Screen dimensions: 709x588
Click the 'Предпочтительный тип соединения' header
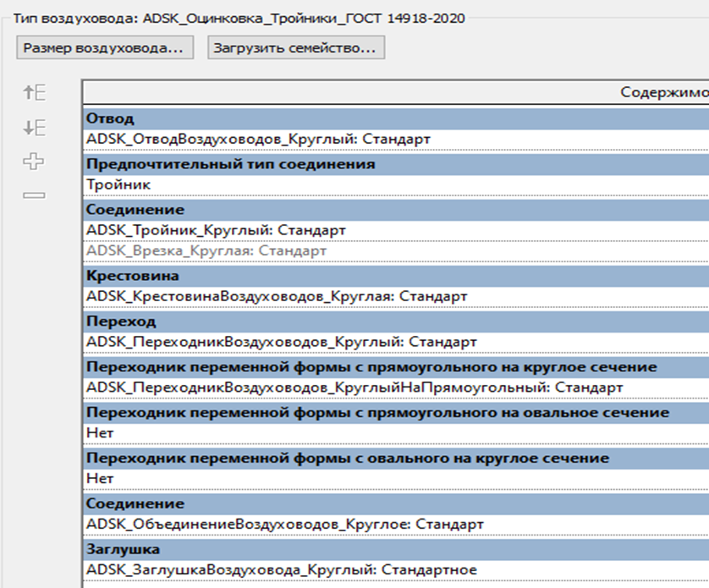(x=396, y=164)
